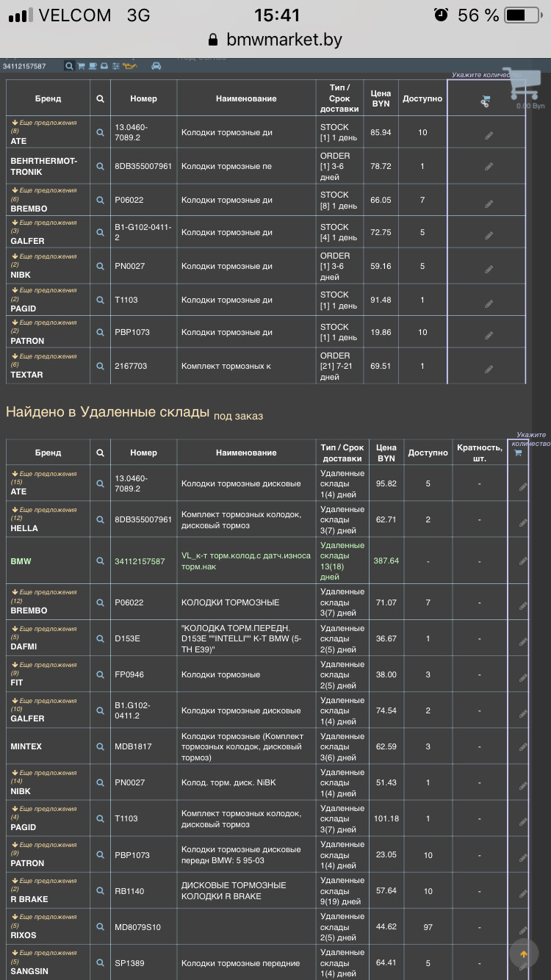This screenshot has height=980, width=551.
Task: Open the oil can icon in top toolbar
Action: tap(129, 66)
